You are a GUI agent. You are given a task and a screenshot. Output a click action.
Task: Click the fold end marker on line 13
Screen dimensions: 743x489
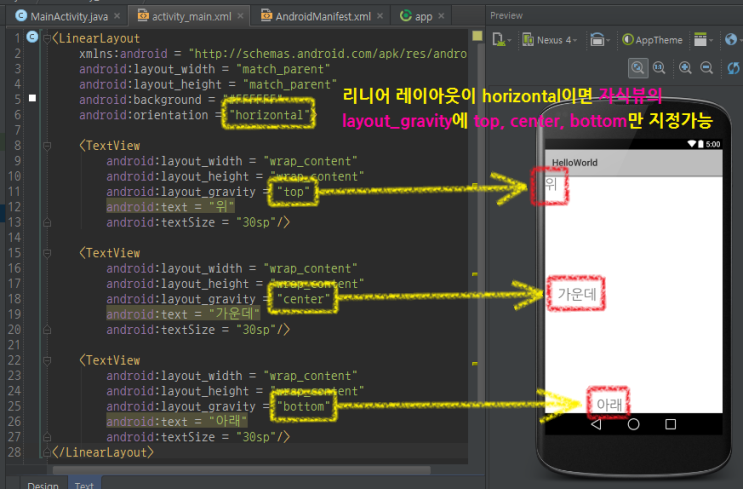(x=47, y=222)
